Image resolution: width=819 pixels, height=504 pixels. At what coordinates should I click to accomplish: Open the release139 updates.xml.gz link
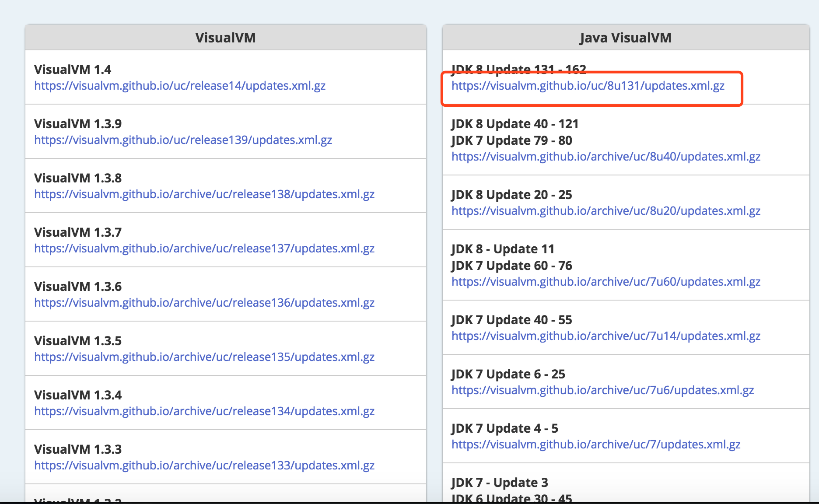183,140
